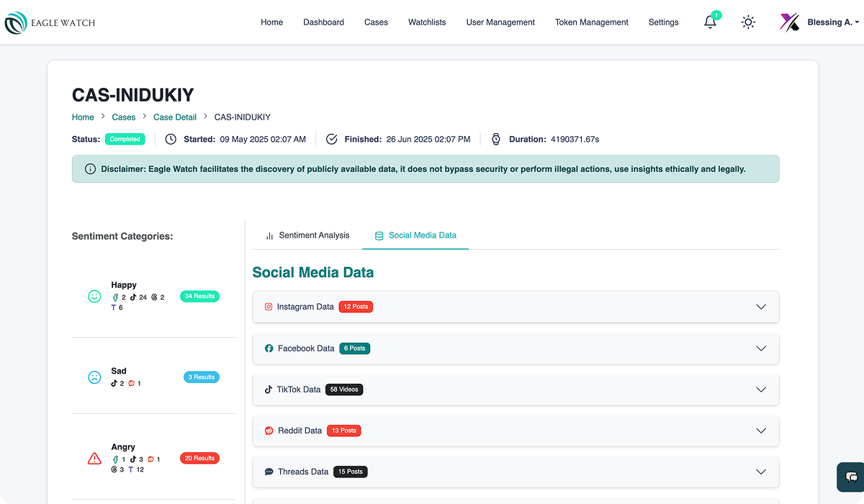This screenshot has height=504, width=864.
Task: Expand the Facebook Data chevron
Action: click(x=761, y=348)
